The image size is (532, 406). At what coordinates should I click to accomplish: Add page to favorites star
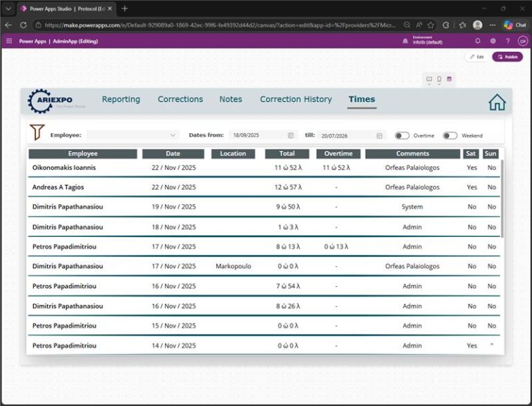click(431, 25)
